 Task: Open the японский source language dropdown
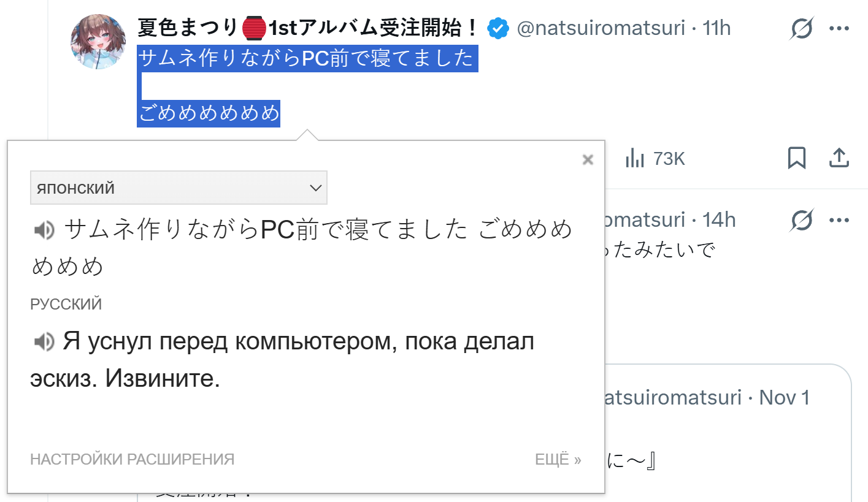179,188
